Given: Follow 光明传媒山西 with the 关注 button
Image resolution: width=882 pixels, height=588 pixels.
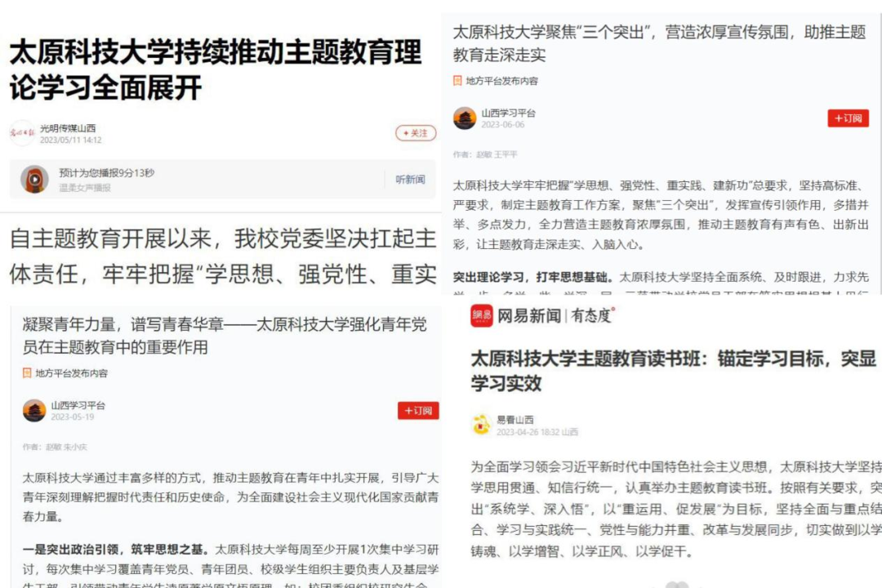Looking at the screenshot, I should [416, 133].
